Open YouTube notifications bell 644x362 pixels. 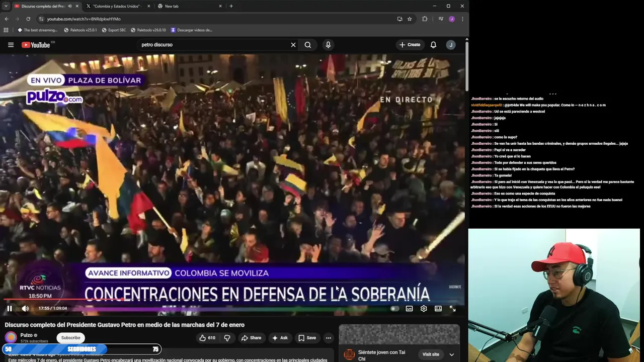click(x=433, y=45)
